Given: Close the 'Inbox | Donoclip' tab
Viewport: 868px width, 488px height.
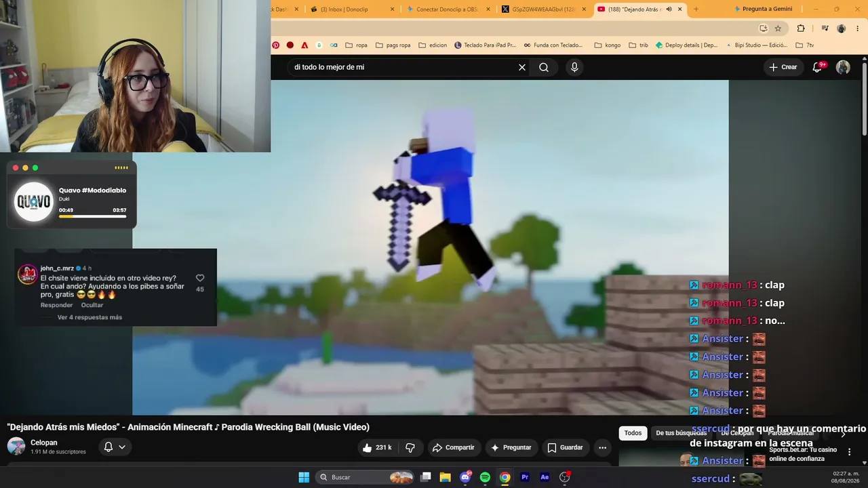Looking at the screenshot, I should pyautogui.click(x=392, y=9).
